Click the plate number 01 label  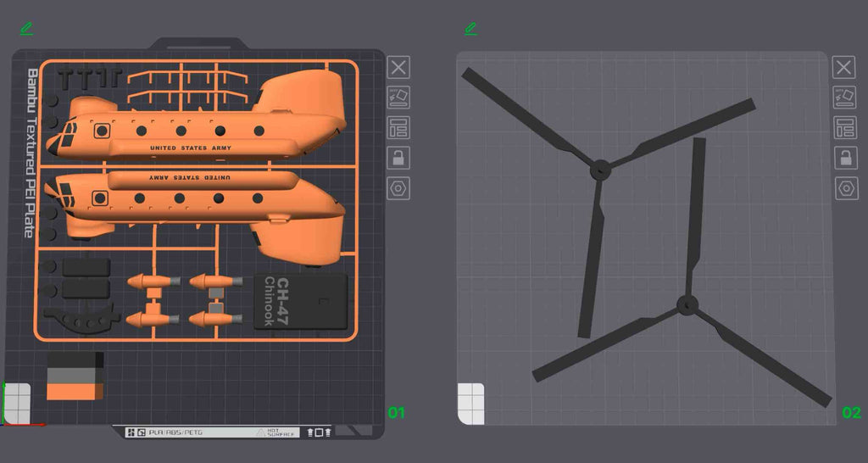[x=397, y=413]
